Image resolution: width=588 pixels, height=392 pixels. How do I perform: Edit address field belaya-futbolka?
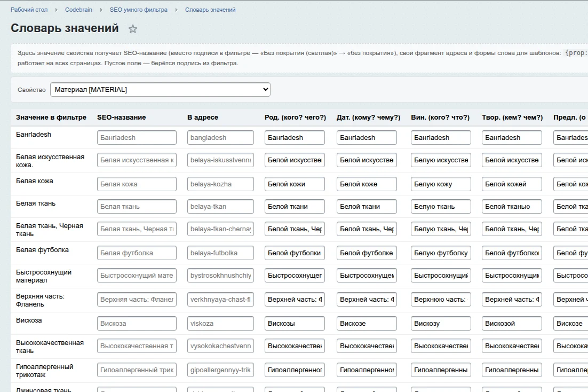coord(220,253)
